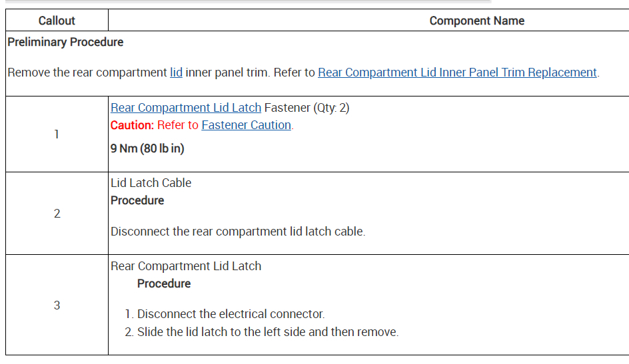The height and width of the screenshot is (364, 629).
Task: Click the Procedure heading under Lid Latch Cable
Action: 137,200
